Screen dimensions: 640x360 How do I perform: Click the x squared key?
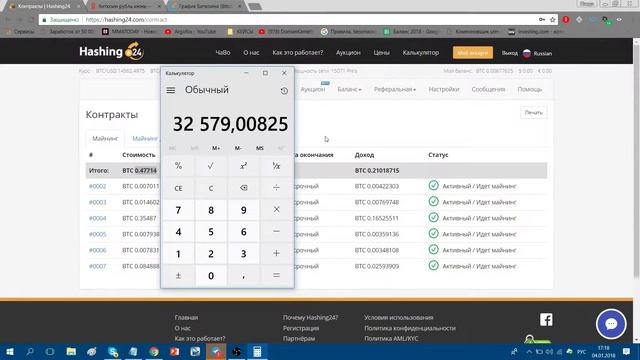[x=243, y=166]
